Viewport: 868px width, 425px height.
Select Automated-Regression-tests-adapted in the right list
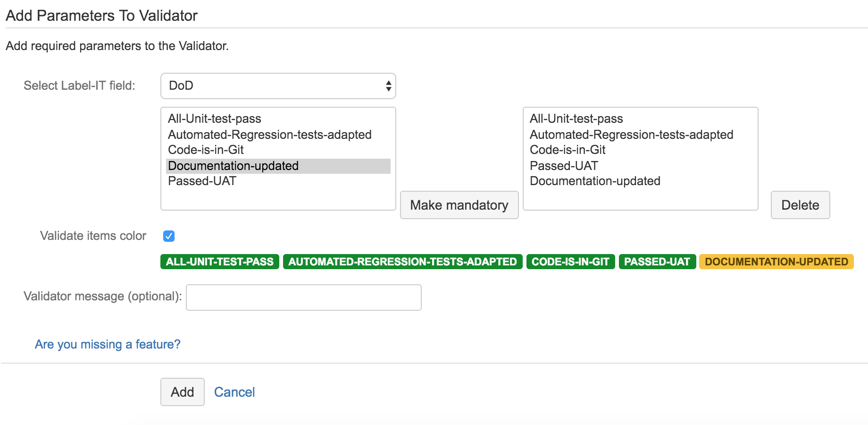631,135
